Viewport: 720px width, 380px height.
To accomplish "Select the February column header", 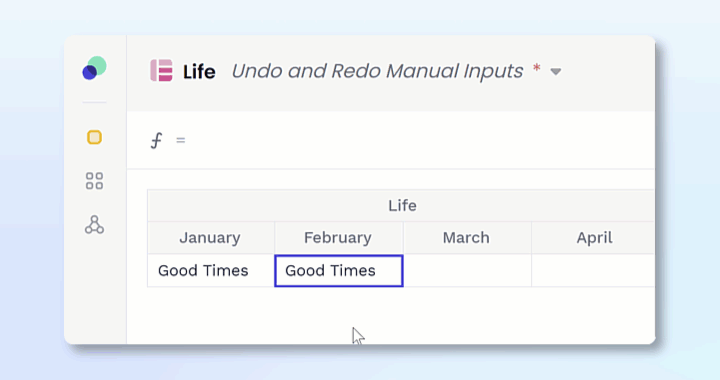I will tap(339, 238).
